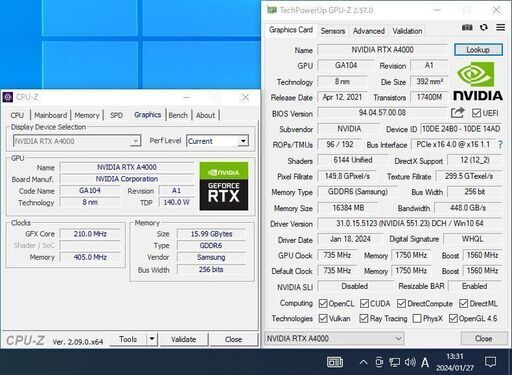Click the GeForce RTX logo in CPU-Z
The image size is (512, 375).
tap(224, 186)
